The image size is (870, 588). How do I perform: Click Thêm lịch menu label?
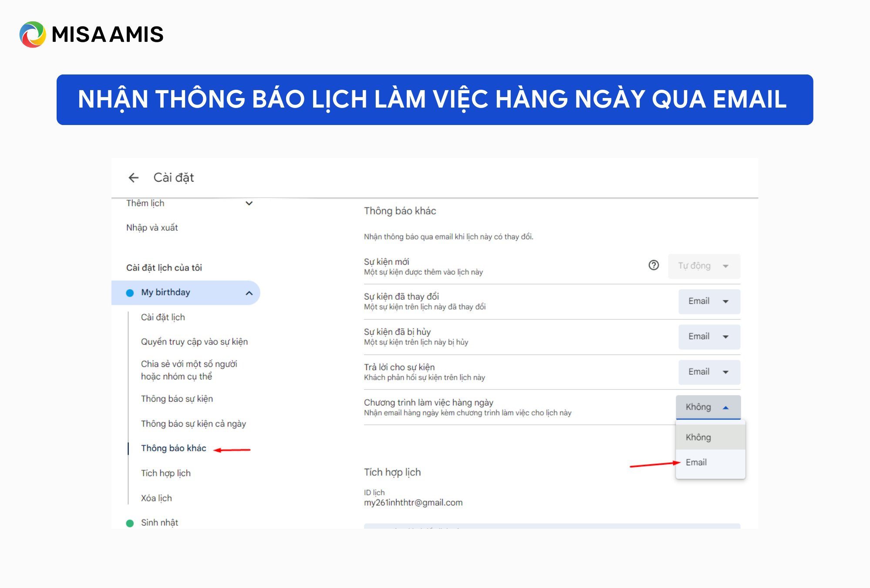coord(145,203)
